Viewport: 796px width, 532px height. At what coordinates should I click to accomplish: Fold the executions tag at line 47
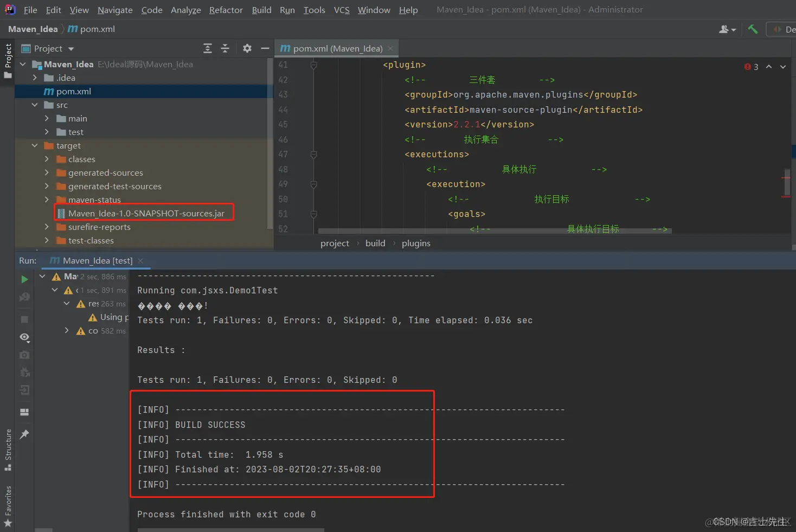click(x=313, y=155)
